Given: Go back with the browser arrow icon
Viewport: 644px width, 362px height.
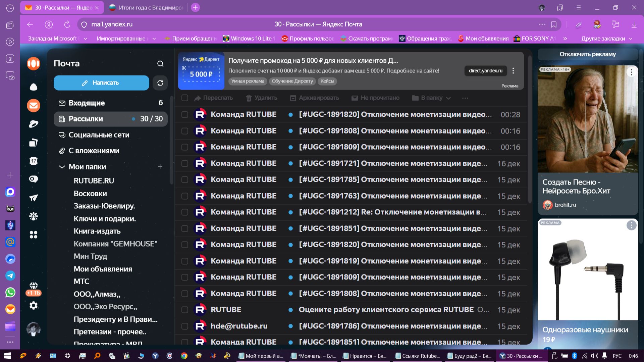Looking at the screenshot, I should [x=30, y=24].
